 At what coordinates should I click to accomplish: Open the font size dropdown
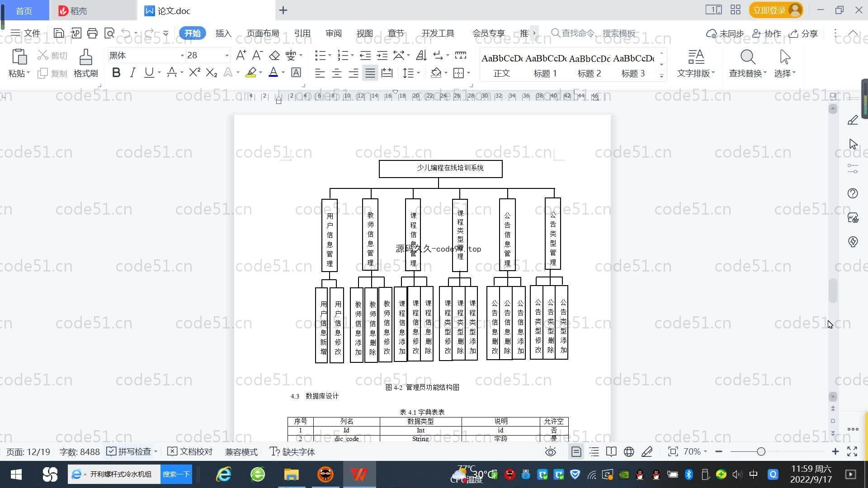227,55
